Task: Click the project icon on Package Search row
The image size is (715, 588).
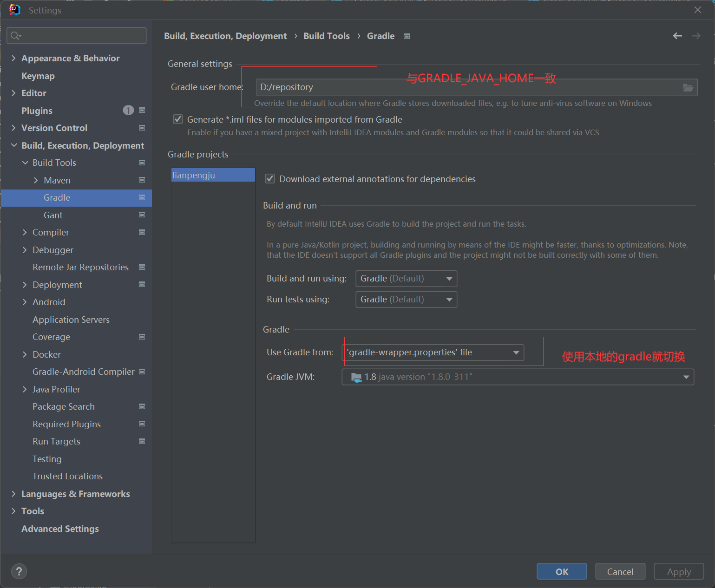Action: tap(142, 406)
